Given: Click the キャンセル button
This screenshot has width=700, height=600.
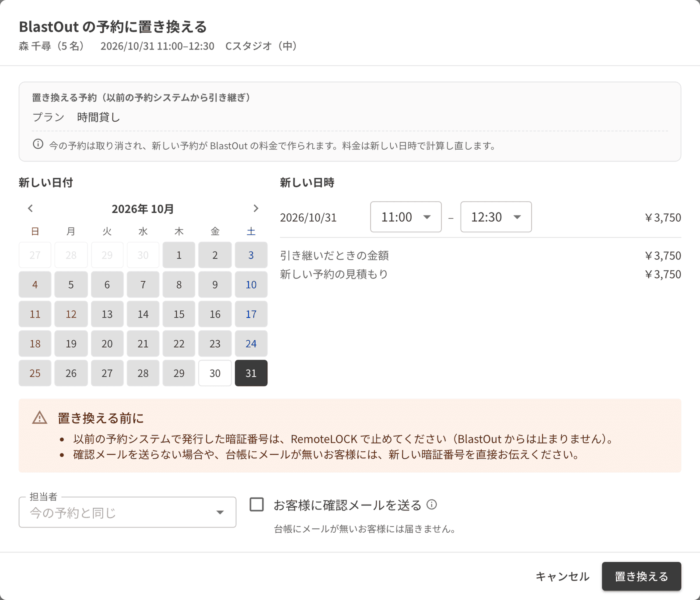Looking at the screenshot, I should tap(563, 576).
